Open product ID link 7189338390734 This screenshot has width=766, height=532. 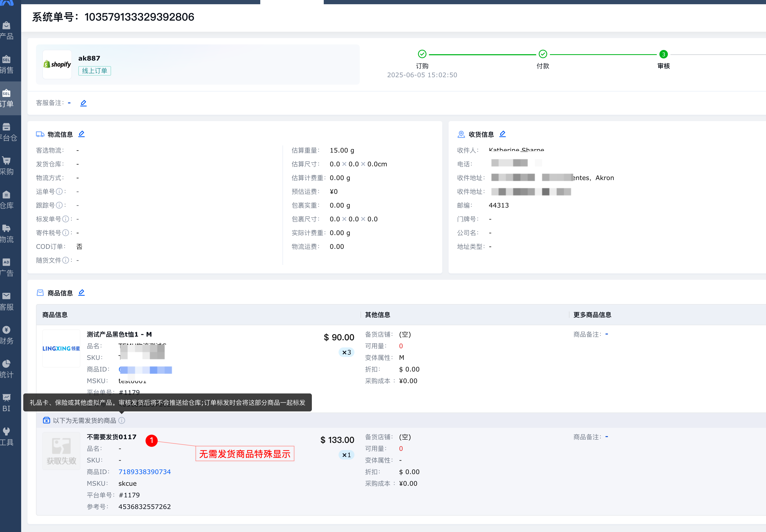[144, 472]
